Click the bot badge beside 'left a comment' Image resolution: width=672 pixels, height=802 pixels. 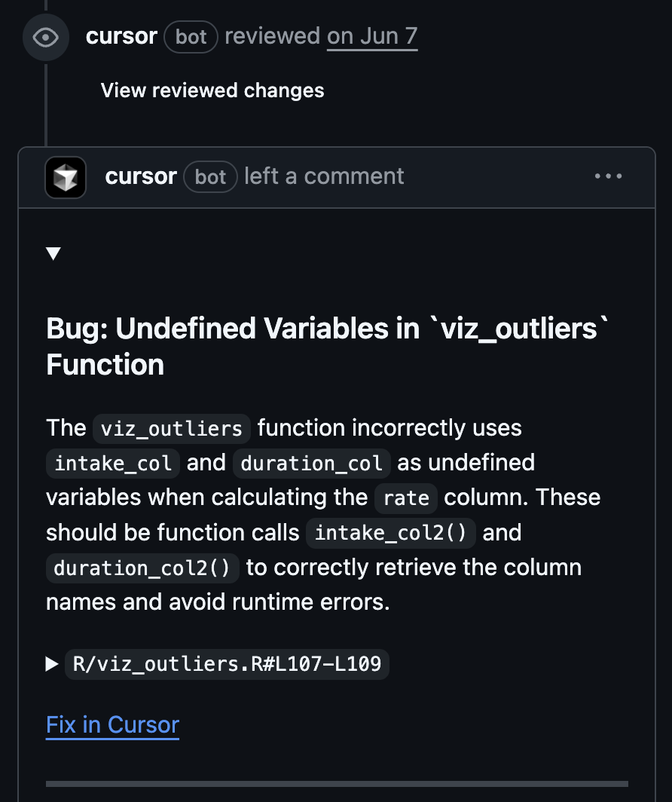(211, 176)
